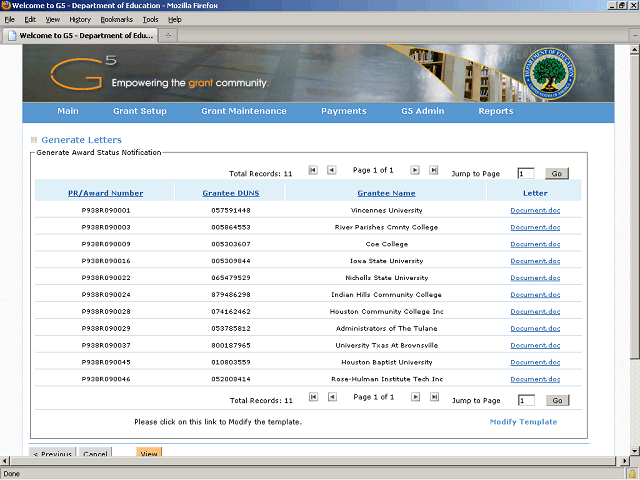Click the Modify Template link
The height and width of the screenshot is (480, 640).
pos(523,422)
